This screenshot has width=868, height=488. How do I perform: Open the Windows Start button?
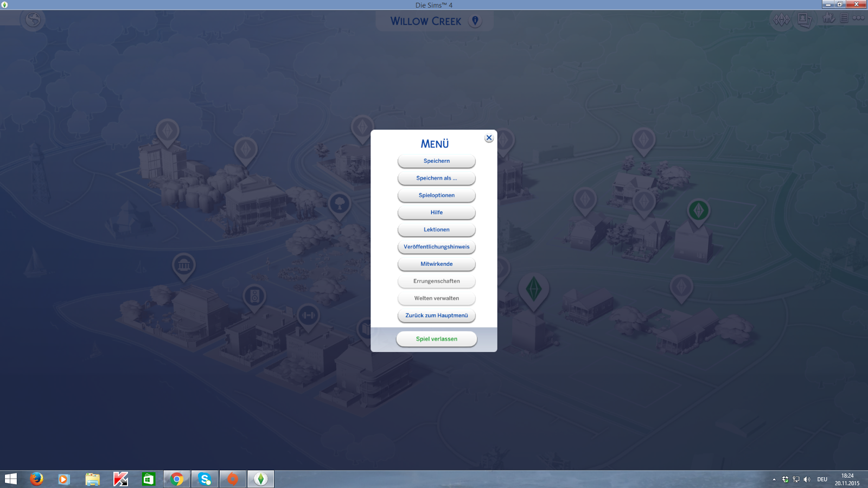[11, 479]
